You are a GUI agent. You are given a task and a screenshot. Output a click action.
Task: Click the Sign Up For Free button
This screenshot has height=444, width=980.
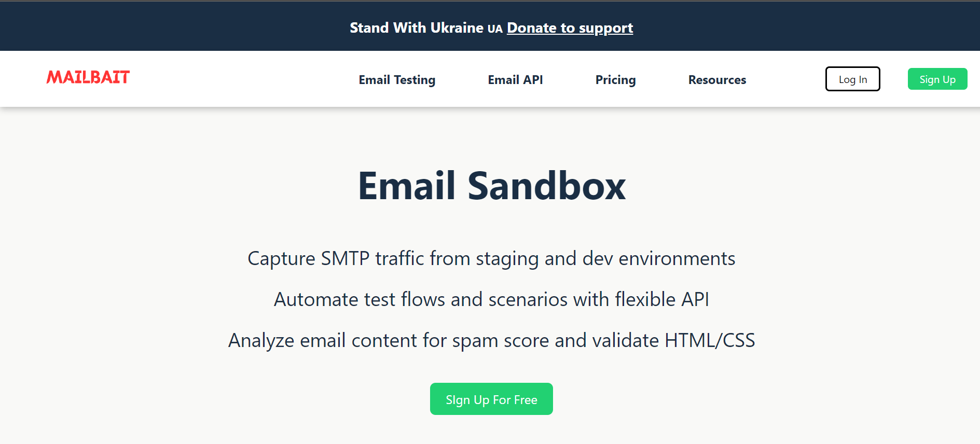click(x=491, y=399)
